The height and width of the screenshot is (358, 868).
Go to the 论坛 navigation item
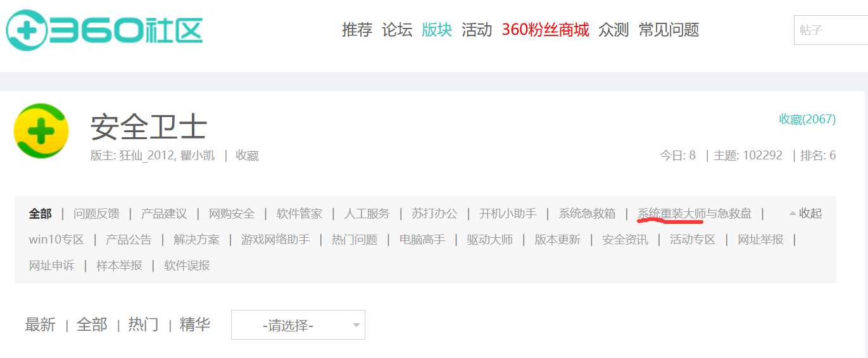[397, 30]
